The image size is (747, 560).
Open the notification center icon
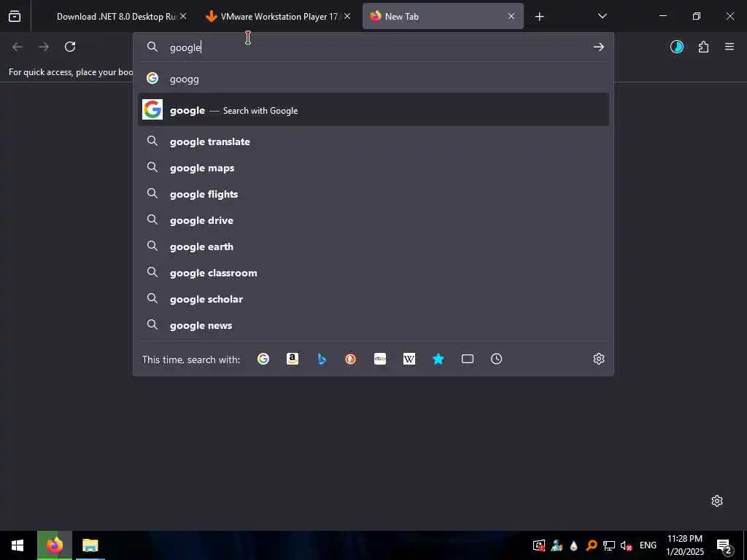(x=724, y=547)
